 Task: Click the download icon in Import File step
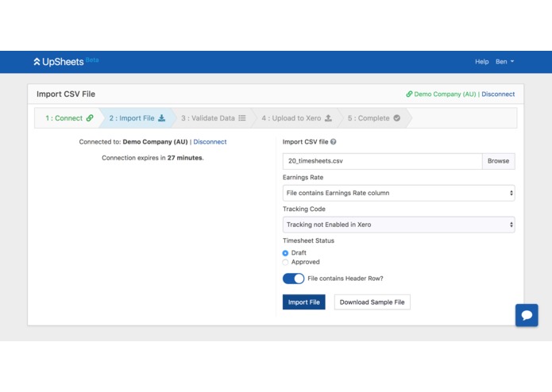point(161,118)
